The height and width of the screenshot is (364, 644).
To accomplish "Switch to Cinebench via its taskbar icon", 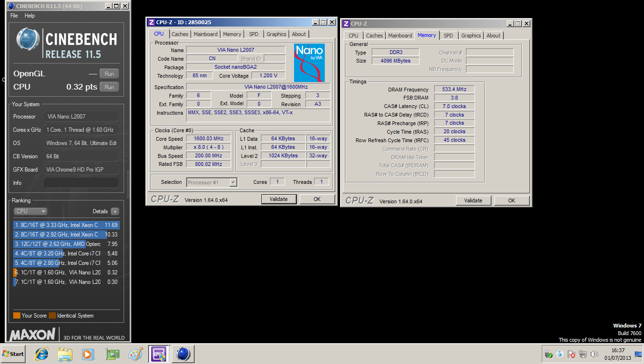I will [183, 354].
